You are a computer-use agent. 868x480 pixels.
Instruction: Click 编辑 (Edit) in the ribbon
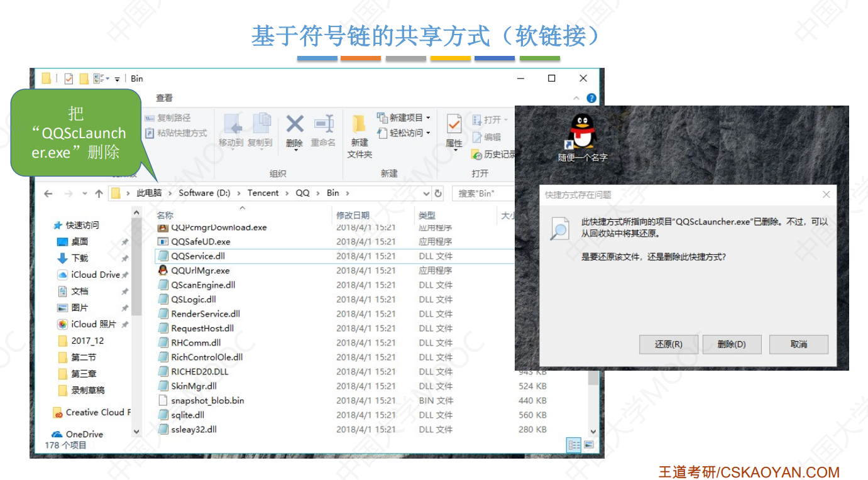(x=486, y=137)
